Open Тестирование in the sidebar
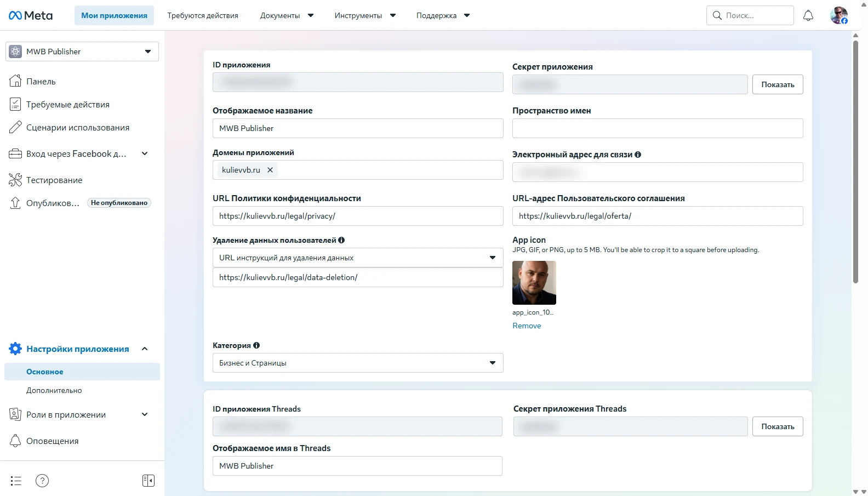 click(x=54, y=180)
